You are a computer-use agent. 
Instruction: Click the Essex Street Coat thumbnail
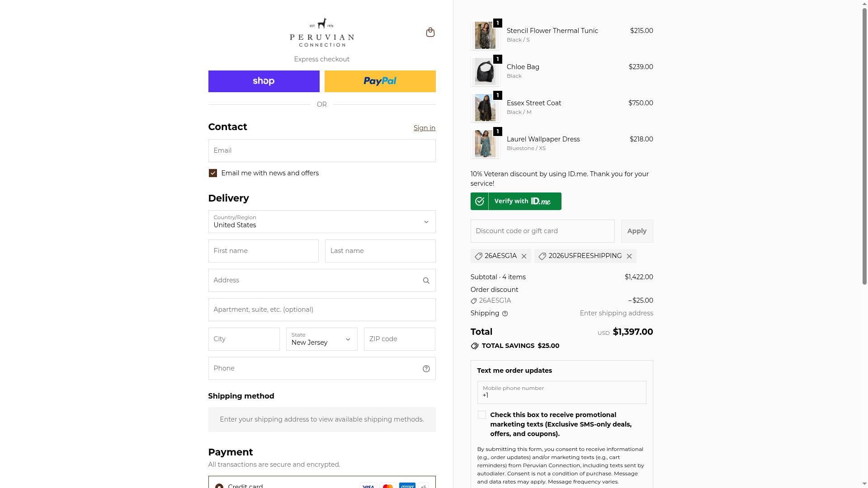(x=485, y=108)
